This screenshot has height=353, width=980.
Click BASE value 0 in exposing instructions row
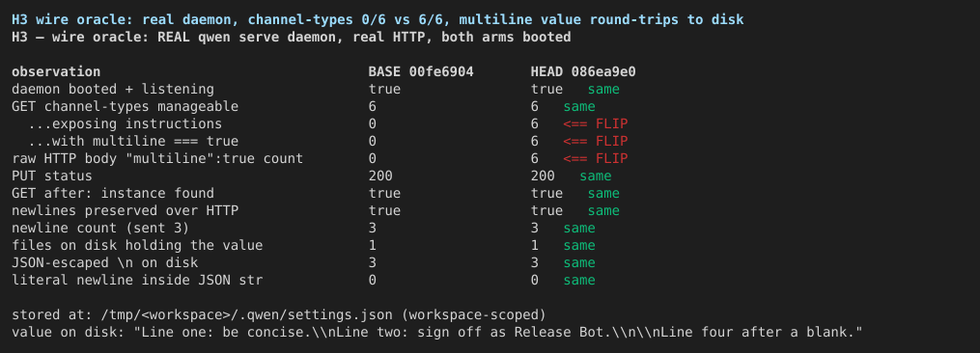pyautogui.click(x=373, y=123)
